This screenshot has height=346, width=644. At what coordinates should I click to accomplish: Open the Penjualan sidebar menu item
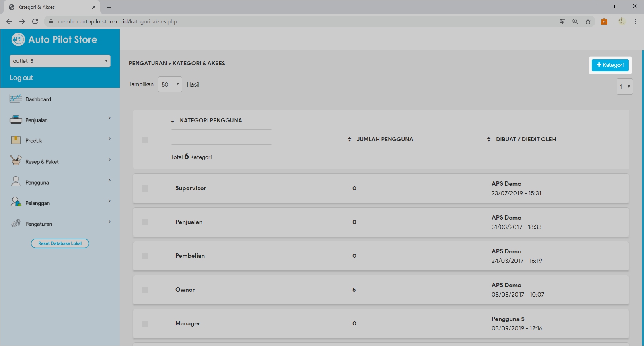tap(37, 120)
